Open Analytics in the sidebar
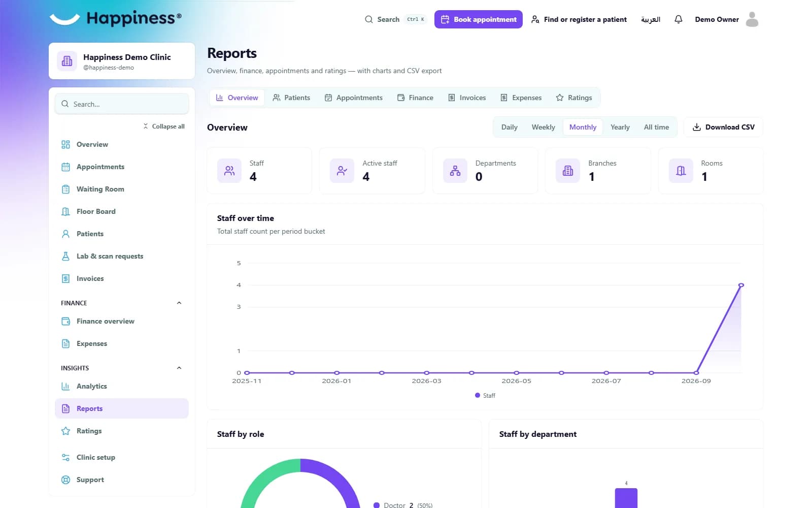This screenshot has height=508, width=812. (122, 386)
